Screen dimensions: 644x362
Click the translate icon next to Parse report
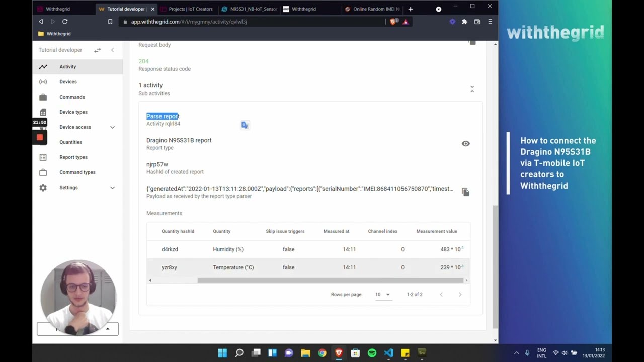pos(245,125)
